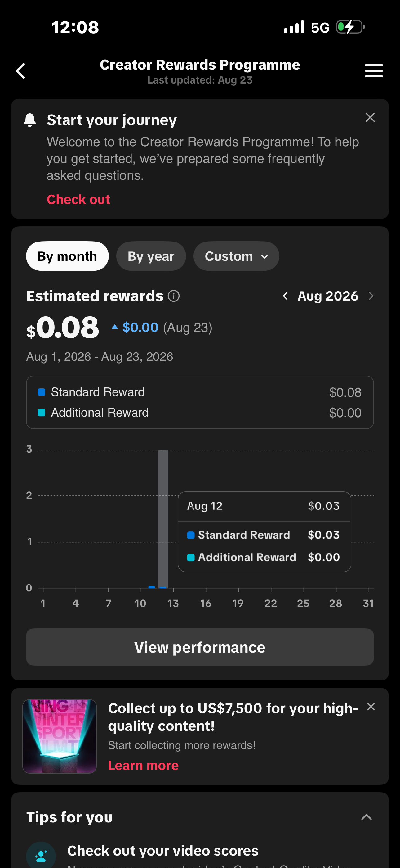This screenshot has height=868, width=400.
Task: Tap the View performance button
Action: (x=200, y=647)
